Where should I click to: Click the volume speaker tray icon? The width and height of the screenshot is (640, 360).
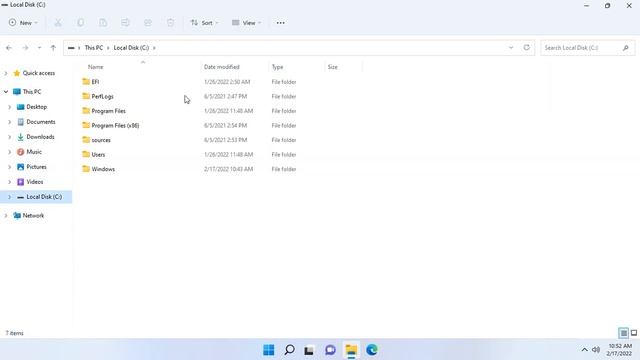tap(596, 350)
